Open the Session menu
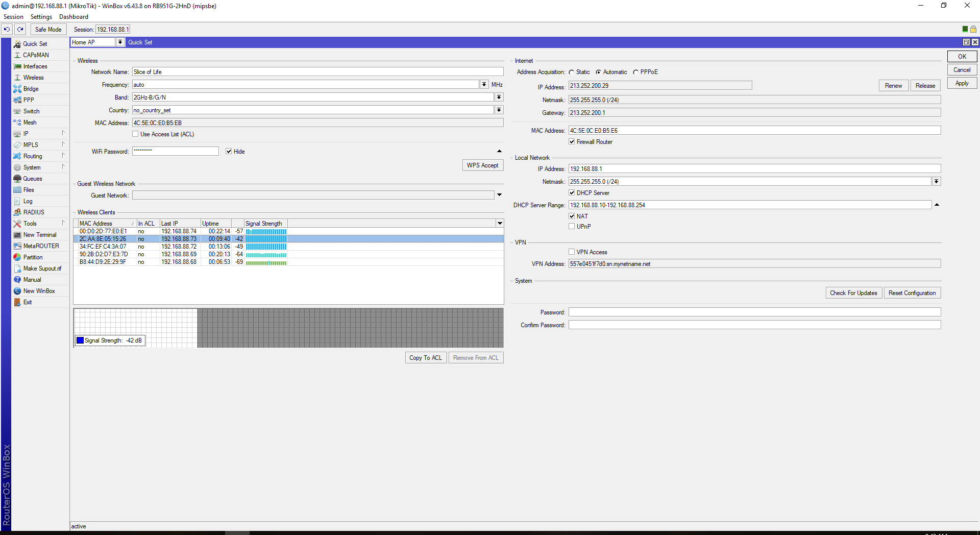The height and width of the screenshot is (535, 980). tap(13, 16)
